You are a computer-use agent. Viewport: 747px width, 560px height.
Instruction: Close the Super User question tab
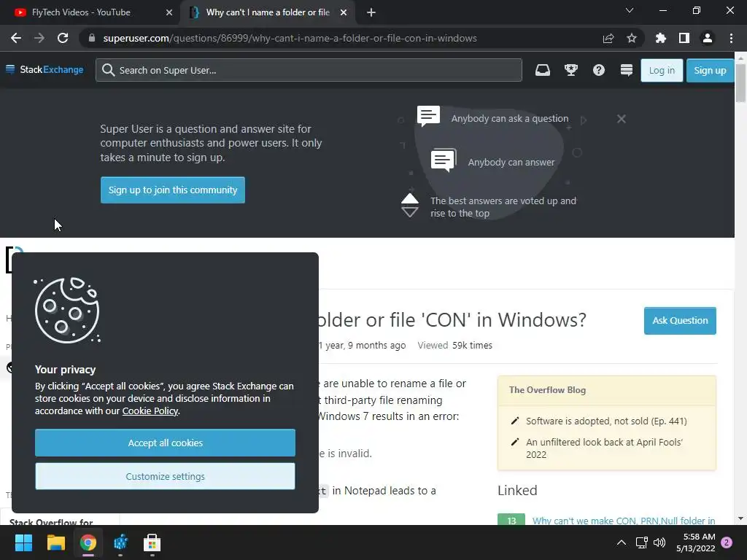[343, 12]
